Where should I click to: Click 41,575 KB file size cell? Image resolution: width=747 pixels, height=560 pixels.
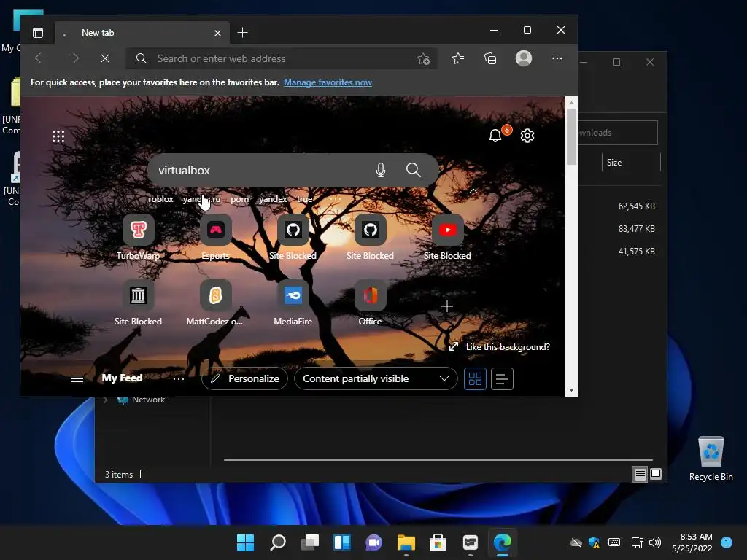click(x=636, y=251)
